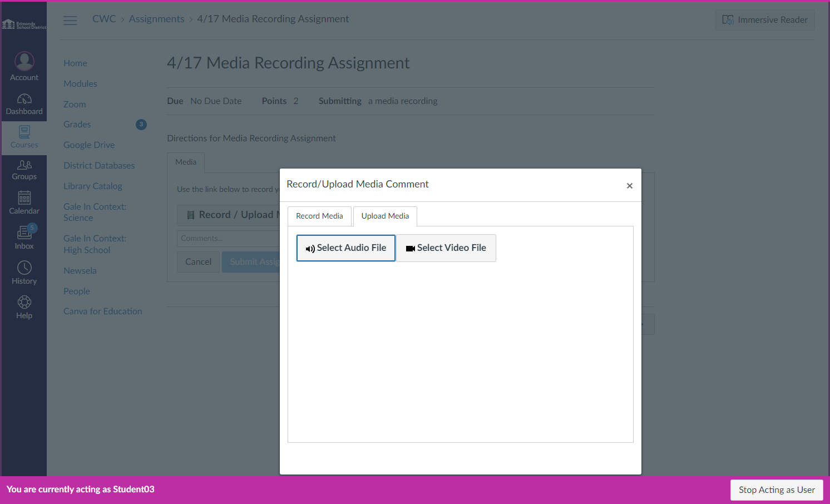Click the 4/17 Media Recording Assignment heading

288,63
